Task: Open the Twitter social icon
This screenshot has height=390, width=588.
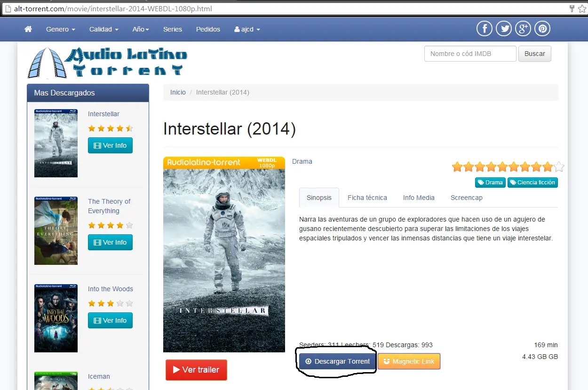Action: (x=504, y=29)
